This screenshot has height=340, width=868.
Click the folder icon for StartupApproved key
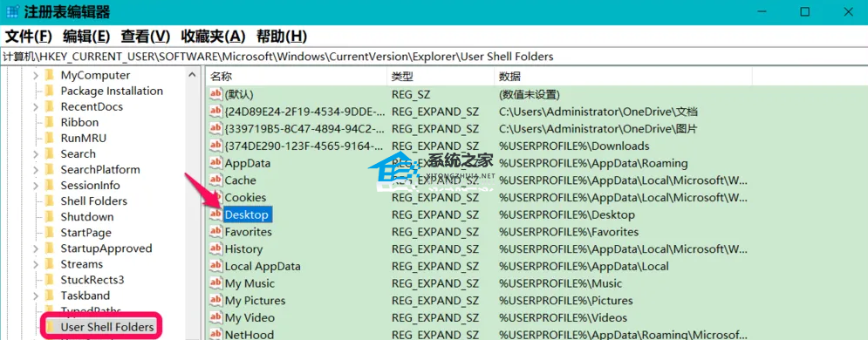pos(49,248)
